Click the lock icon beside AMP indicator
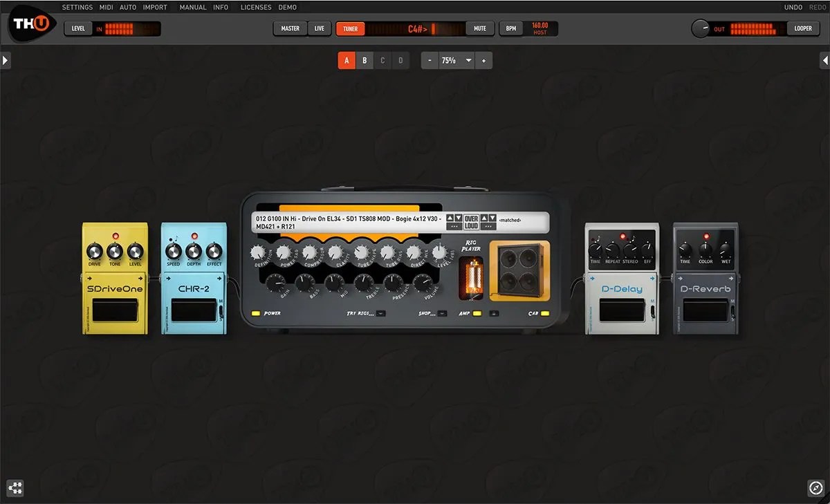 [494, 314]
